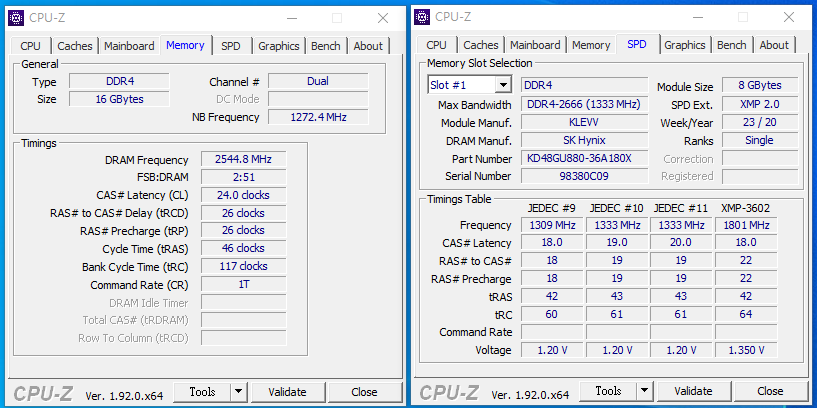Click DRAM Frequency value 2544.8 MHz
This screenshot has height=408, width=817.
point(243,159)
